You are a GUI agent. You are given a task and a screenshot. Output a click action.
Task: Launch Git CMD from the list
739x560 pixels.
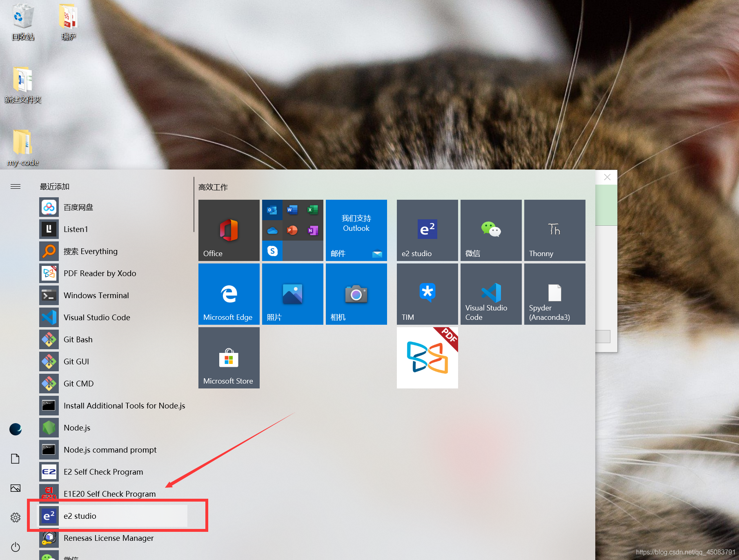point(113,384)
